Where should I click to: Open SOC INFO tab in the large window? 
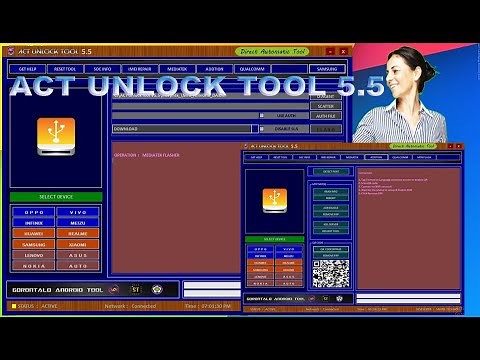tap(102, 69)
